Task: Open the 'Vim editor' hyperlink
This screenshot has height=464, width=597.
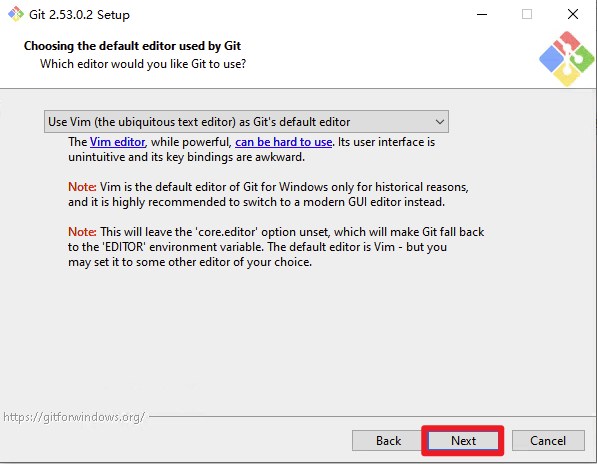Action: (117, 142)
